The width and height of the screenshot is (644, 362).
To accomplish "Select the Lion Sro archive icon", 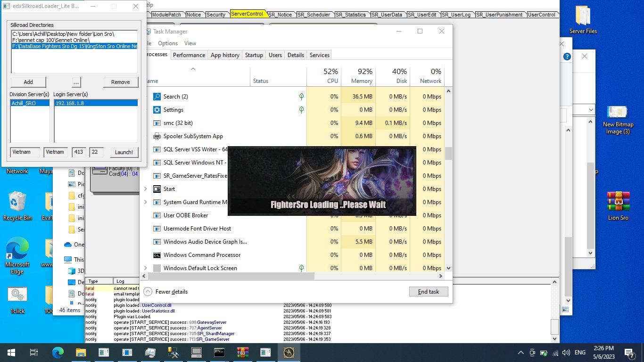I will click(x=618, y=206).
